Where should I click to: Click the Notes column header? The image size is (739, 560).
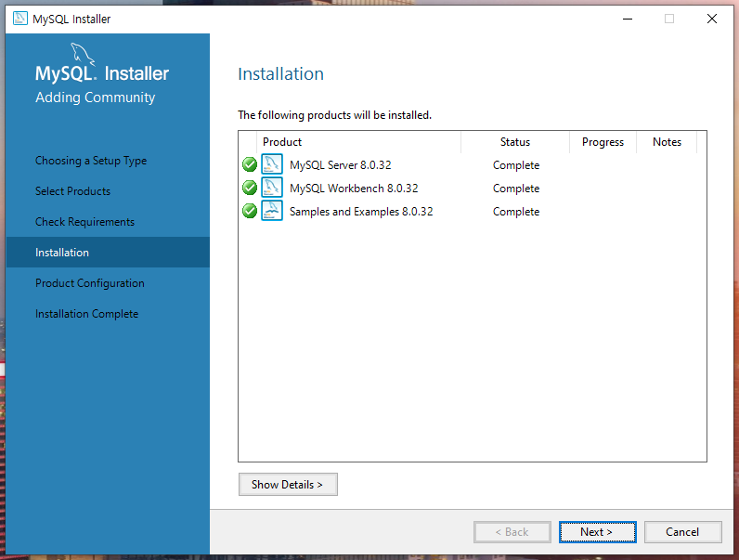pos(667,142)
